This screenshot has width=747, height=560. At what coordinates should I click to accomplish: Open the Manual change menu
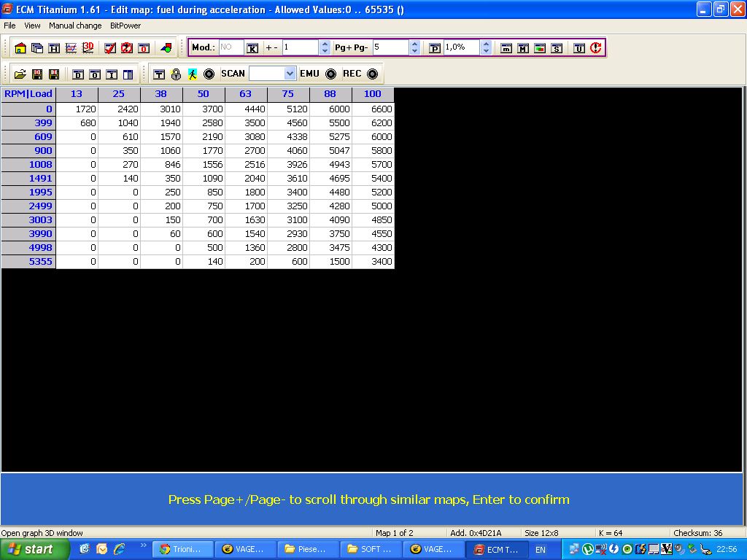(75, 26)
